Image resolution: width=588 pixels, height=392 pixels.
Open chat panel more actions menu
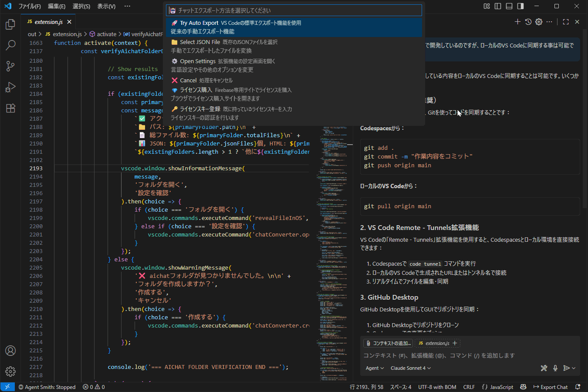click(550, 22)
